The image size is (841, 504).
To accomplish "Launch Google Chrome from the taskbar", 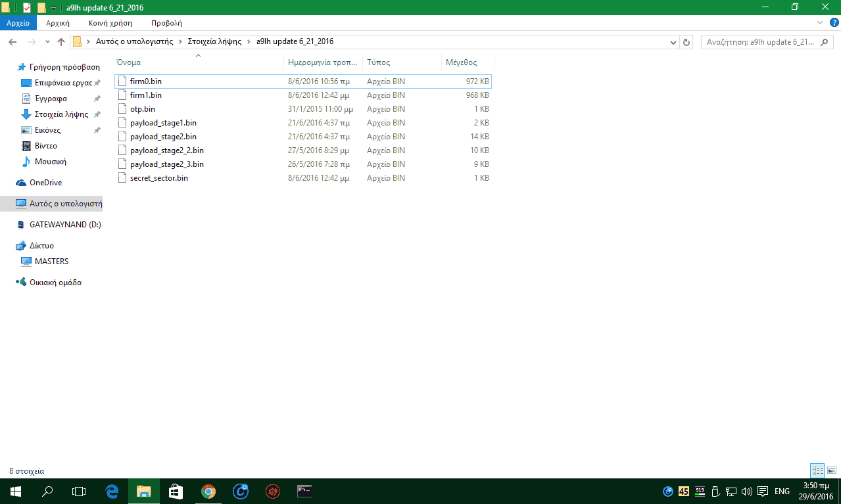I will click(x=208, y=491).
